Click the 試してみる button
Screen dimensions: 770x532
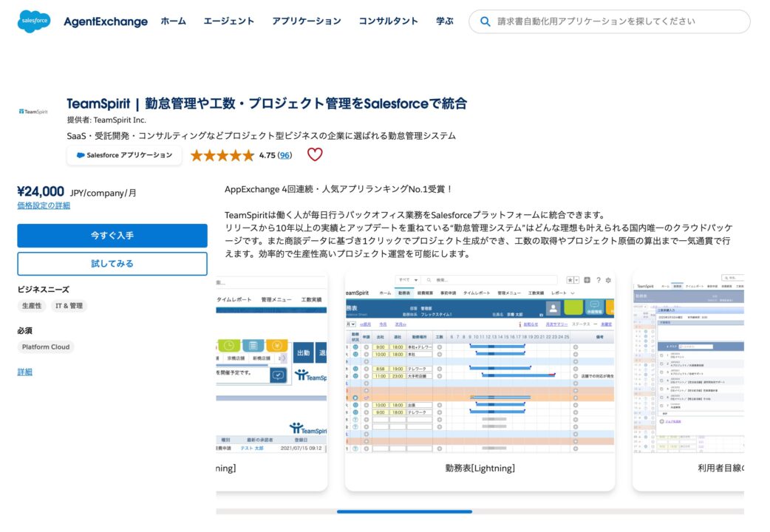(112, 264)
